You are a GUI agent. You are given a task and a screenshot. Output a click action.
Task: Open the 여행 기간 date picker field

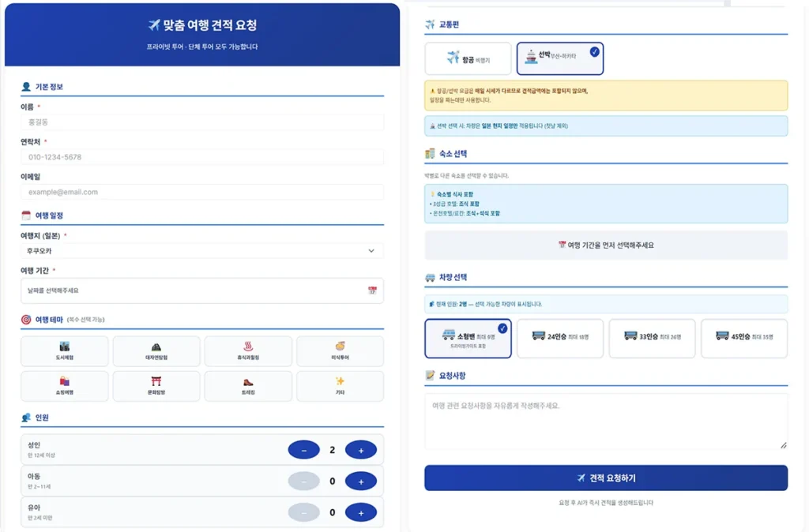tap(202, 290)
